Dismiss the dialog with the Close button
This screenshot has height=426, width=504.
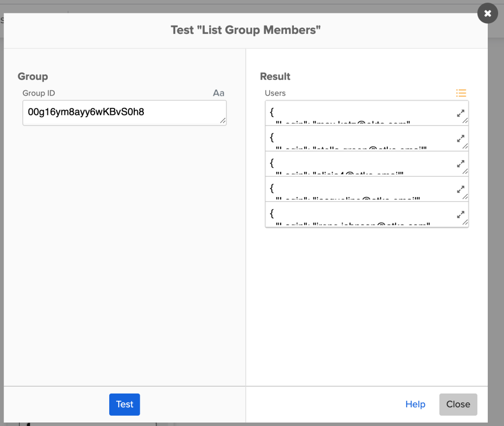[458, 404]
